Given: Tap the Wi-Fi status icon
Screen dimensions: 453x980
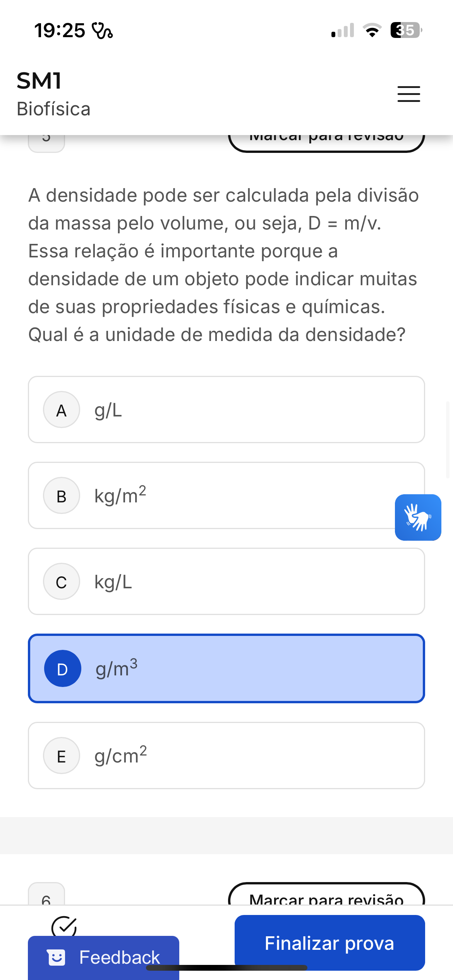Looking at the screenshot, I should click(x=372, y=30).
